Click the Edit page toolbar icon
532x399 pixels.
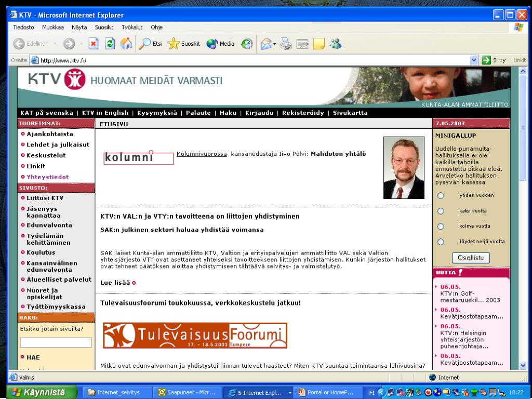302,44
